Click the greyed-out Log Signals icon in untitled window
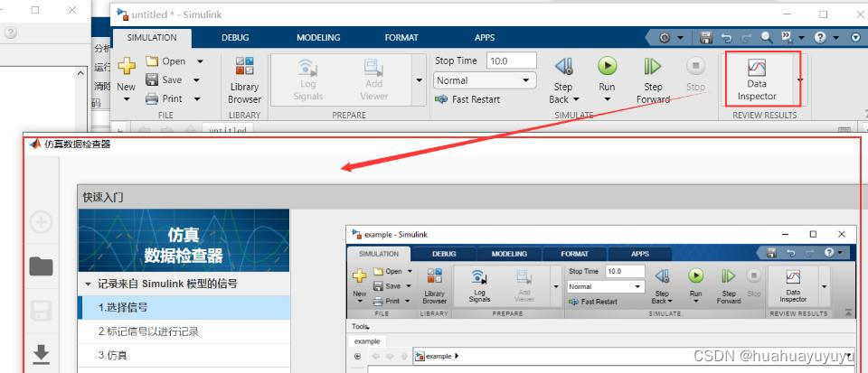Screen dimensions: 868x373 click(x=307, y=68)
